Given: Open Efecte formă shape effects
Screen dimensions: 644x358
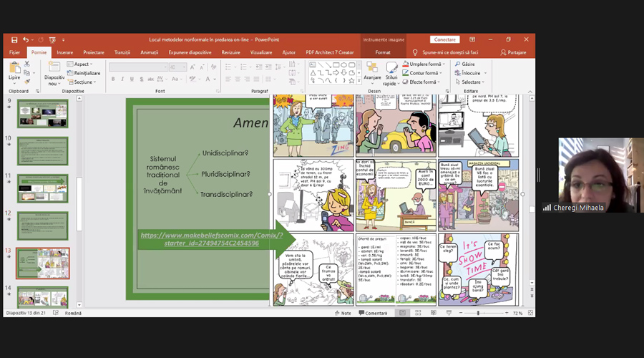Looking at the screenshot, I should tap(421, 82).
